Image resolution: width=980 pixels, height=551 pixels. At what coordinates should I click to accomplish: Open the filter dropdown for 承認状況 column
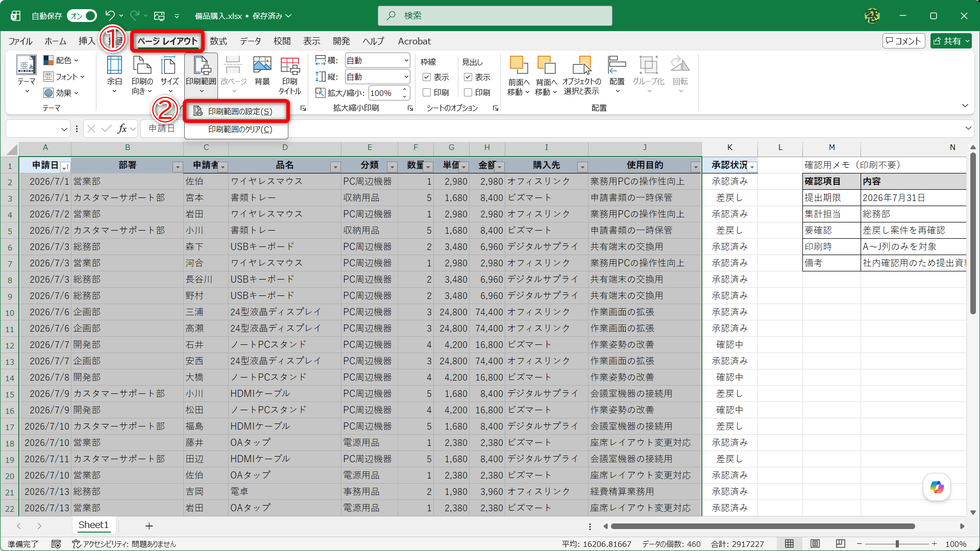752,167
